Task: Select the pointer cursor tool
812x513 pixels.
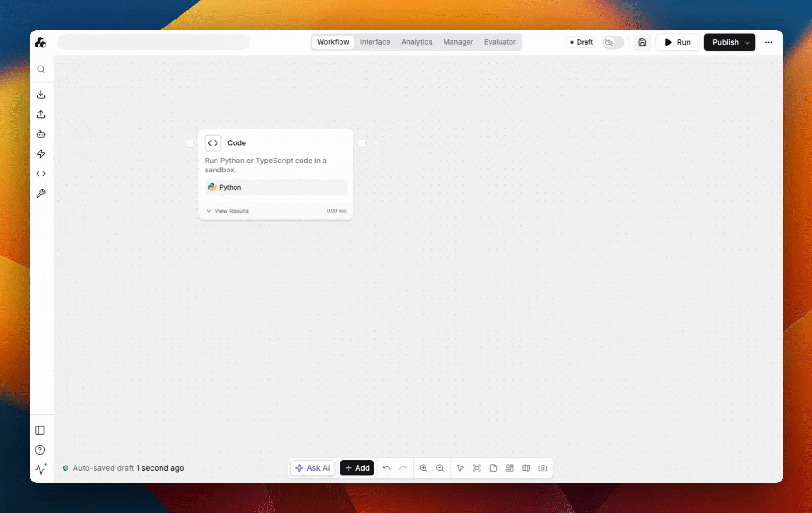Action: click(x=460, y=468)
